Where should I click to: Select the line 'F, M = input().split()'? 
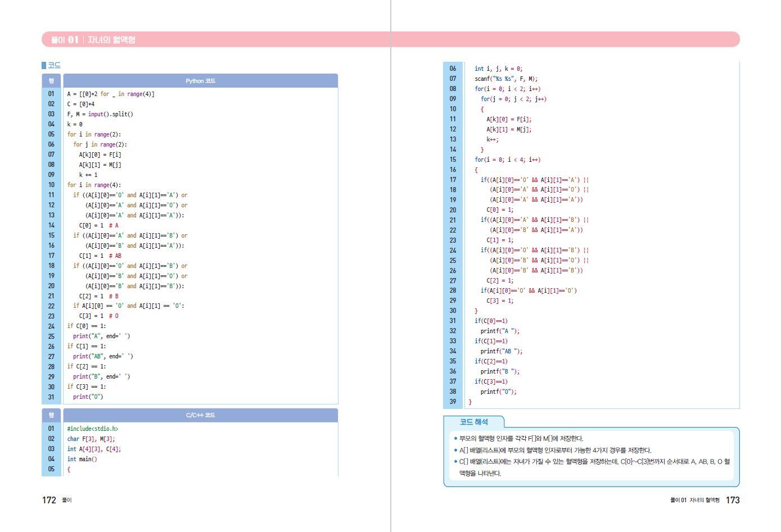coord(100,114)
